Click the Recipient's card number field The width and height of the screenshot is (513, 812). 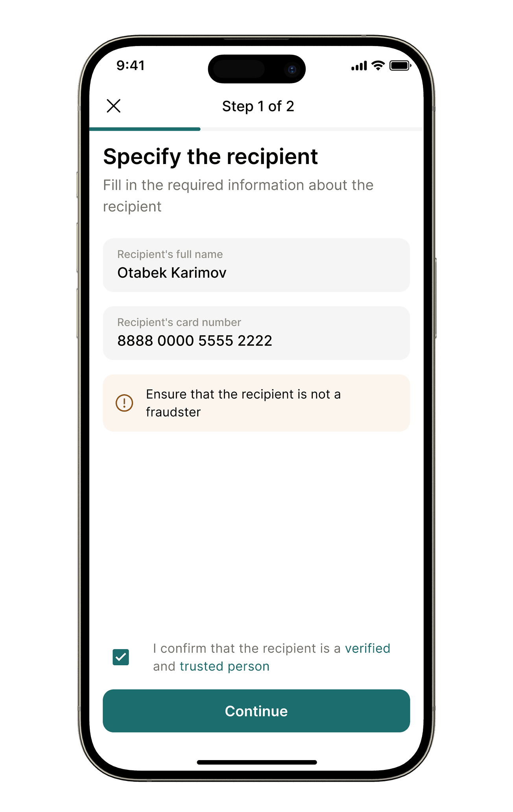[256, 333]
